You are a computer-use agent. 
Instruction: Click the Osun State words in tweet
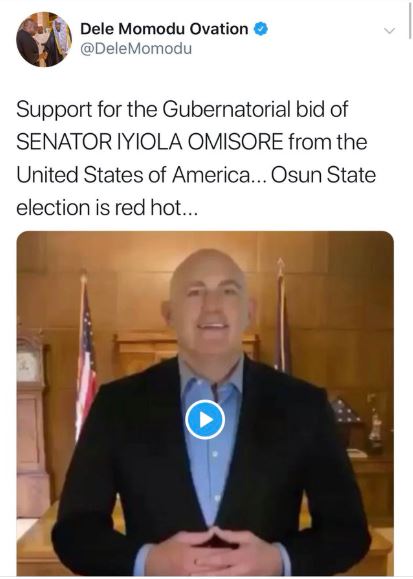click(324, 175)
